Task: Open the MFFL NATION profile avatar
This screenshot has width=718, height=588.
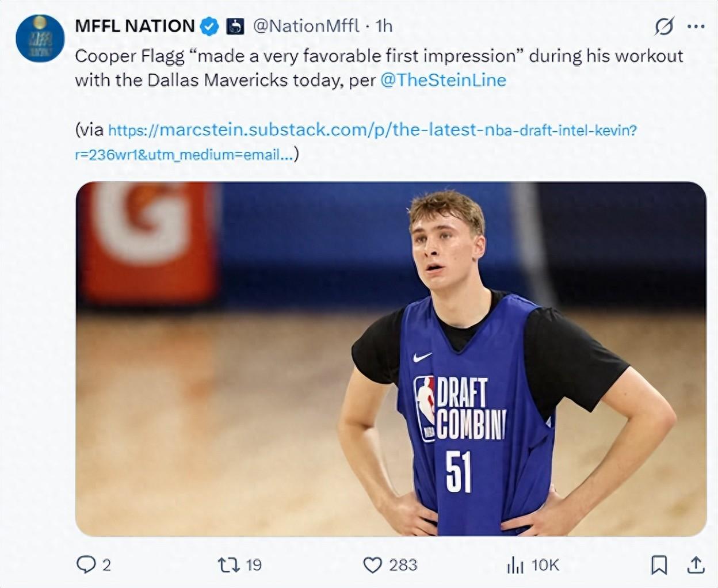Action: [x=40, y=39]
